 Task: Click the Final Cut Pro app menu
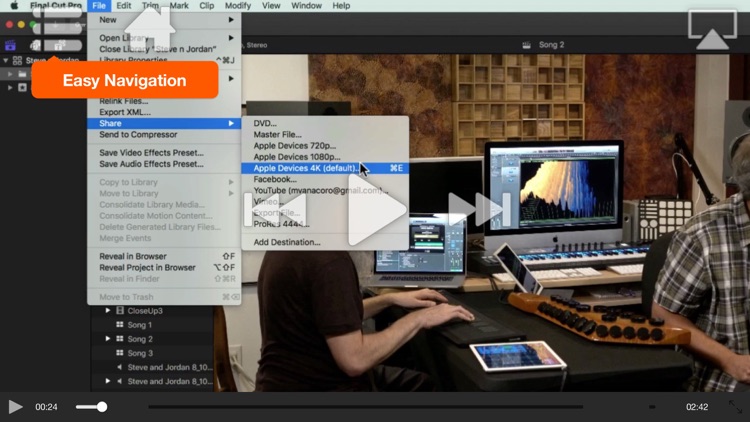click(x=55, y=6)
